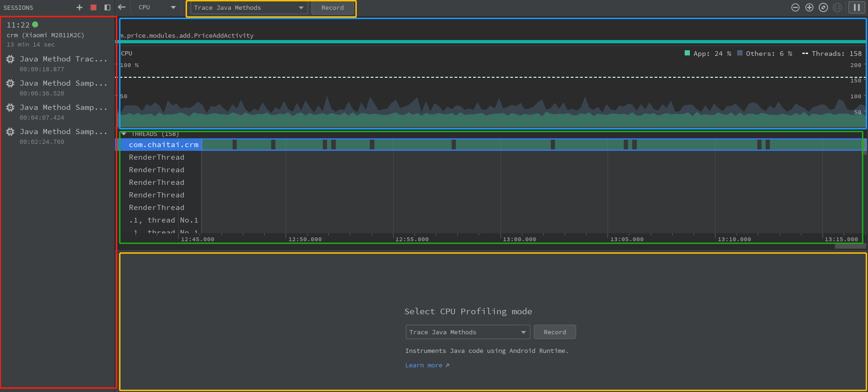Click timeline tick 12:50.000
This screenshot has width=868, height=392.
tap(305, 239)
